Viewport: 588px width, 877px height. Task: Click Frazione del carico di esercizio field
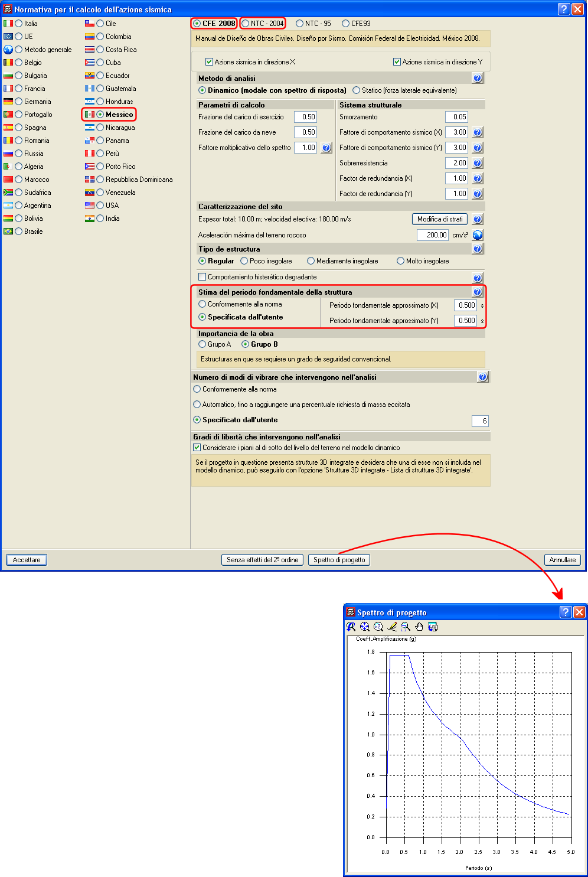(x=305, y=117)
